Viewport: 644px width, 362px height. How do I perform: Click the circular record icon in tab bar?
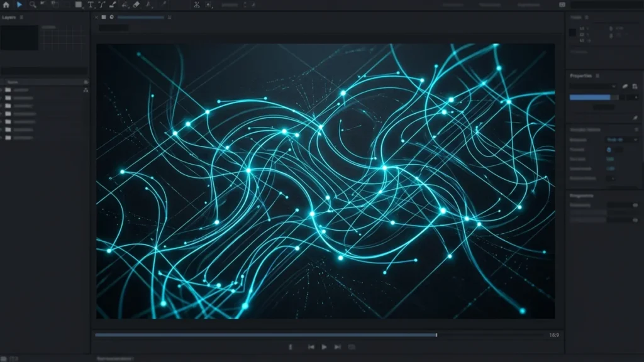click(111, 17)
